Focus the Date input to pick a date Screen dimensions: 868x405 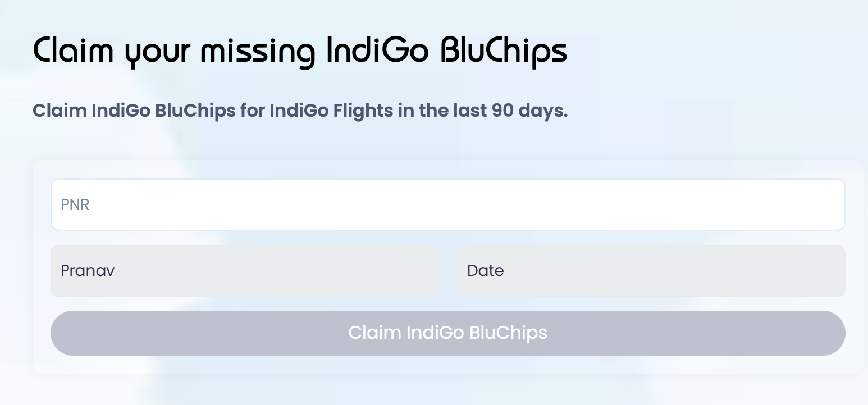[651, 271]
